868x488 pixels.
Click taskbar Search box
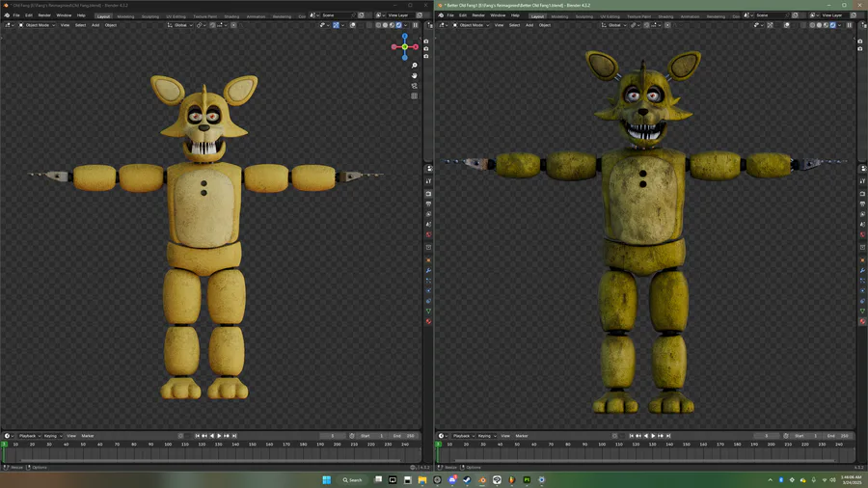coord(352,479)
